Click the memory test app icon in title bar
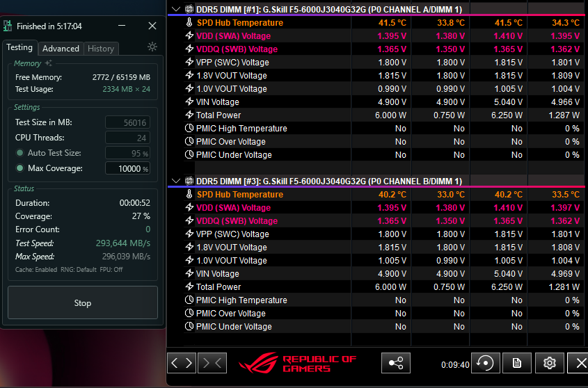588x388 pixels. point(8,26)
